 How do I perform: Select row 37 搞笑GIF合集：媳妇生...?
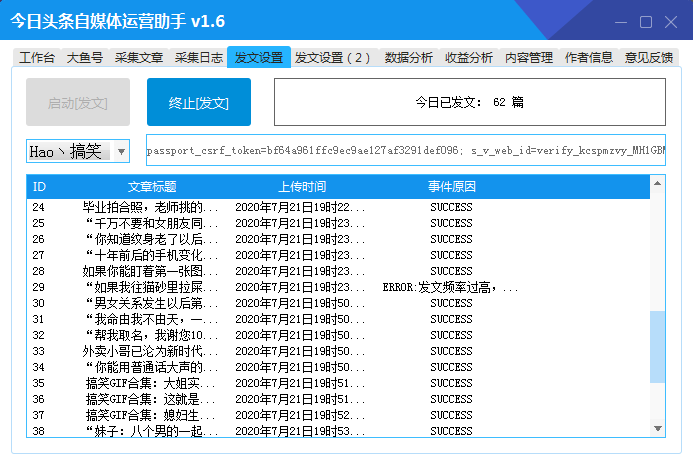(x=338, y=415)
